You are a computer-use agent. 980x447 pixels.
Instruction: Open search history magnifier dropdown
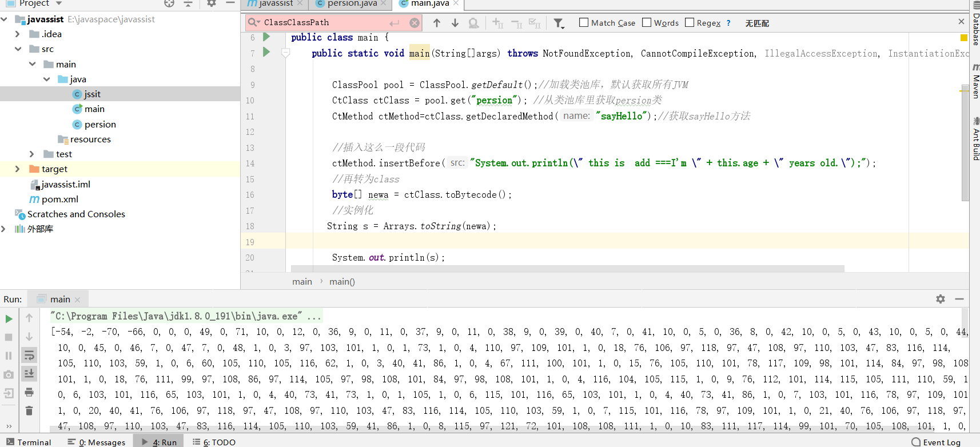pos(254,22)
